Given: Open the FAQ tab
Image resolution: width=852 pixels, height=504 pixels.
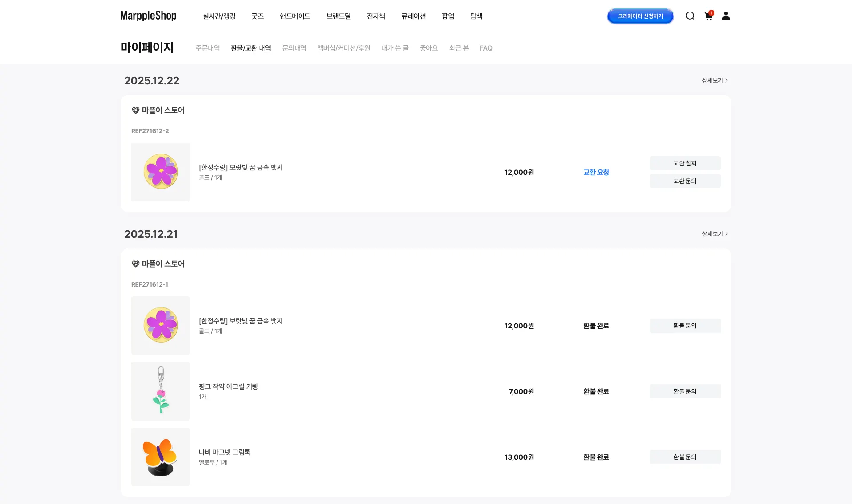Looking at the screenshot, I should [x=486, y=48].
